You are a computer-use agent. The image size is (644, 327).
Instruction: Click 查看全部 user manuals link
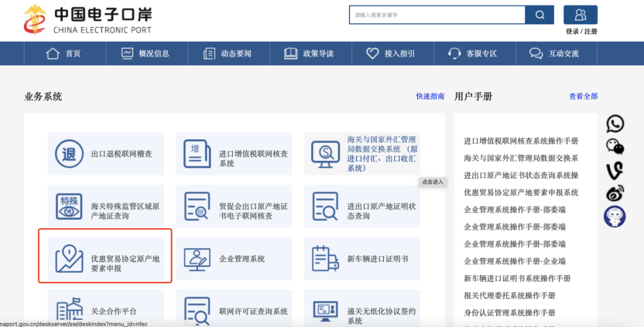coord(583,96)
